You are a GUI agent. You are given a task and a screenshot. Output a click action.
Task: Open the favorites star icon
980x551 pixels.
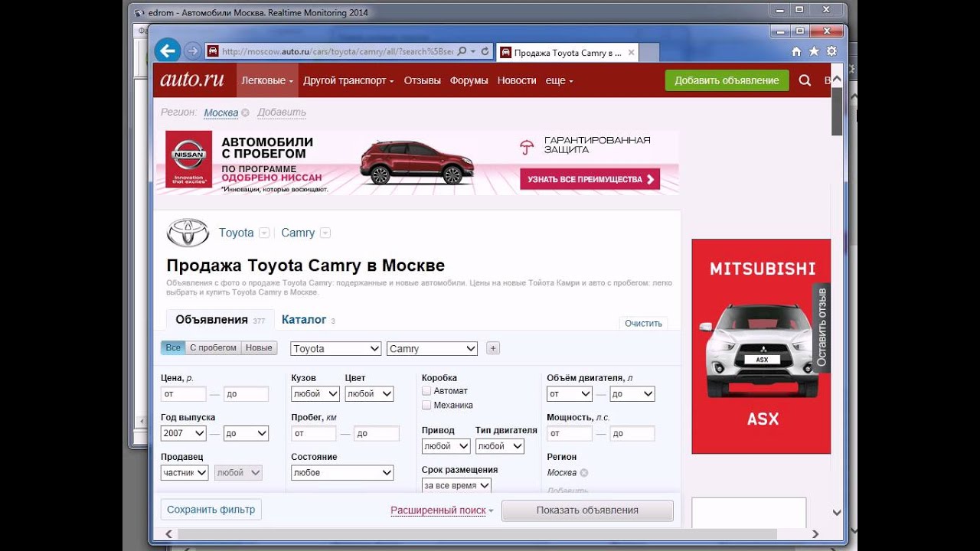pos(814,51)
